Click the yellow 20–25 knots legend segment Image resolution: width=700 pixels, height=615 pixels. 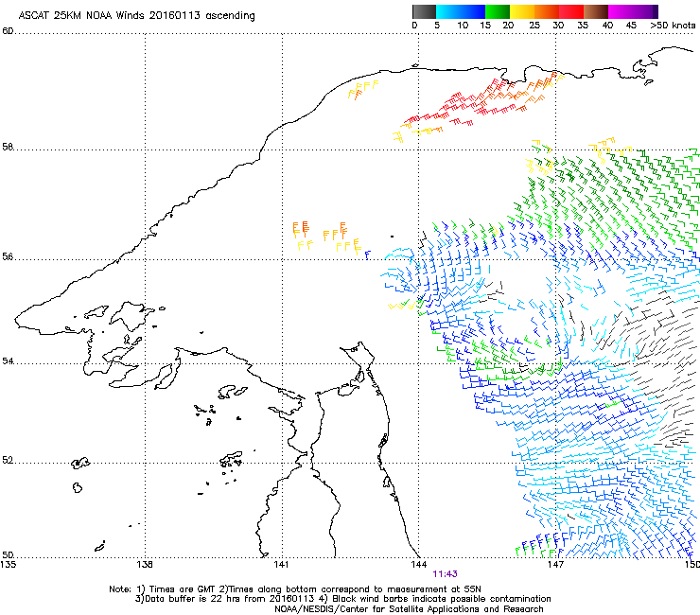click(522, 11)
